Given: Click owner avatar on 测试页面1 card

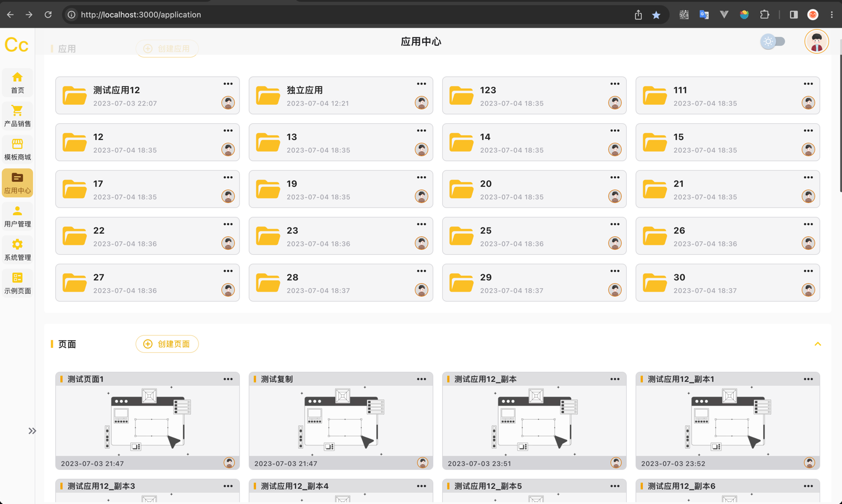Looking at the screenshot, I should tap(229, 463).
